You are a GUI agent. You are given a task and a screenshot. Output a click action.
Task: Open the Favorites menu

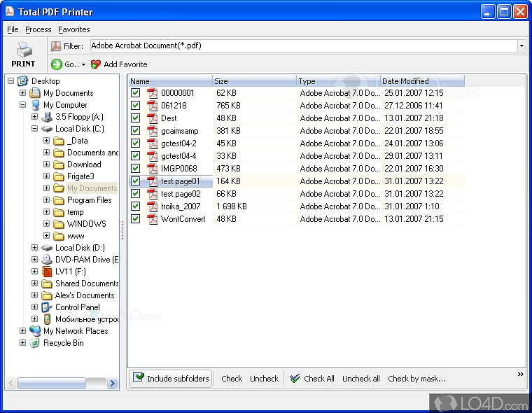click(x=74, y=29)
